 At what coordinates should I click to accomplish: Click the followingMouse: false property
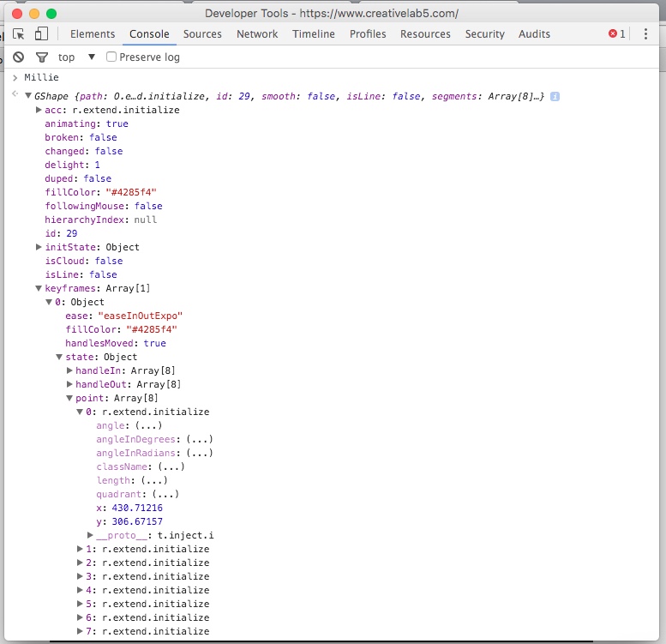coord(104,206)
